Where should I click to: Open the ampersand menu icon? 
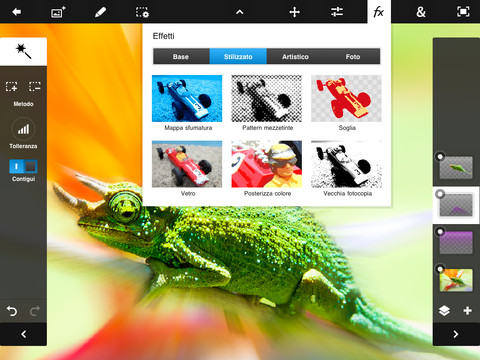click(421, 12)
